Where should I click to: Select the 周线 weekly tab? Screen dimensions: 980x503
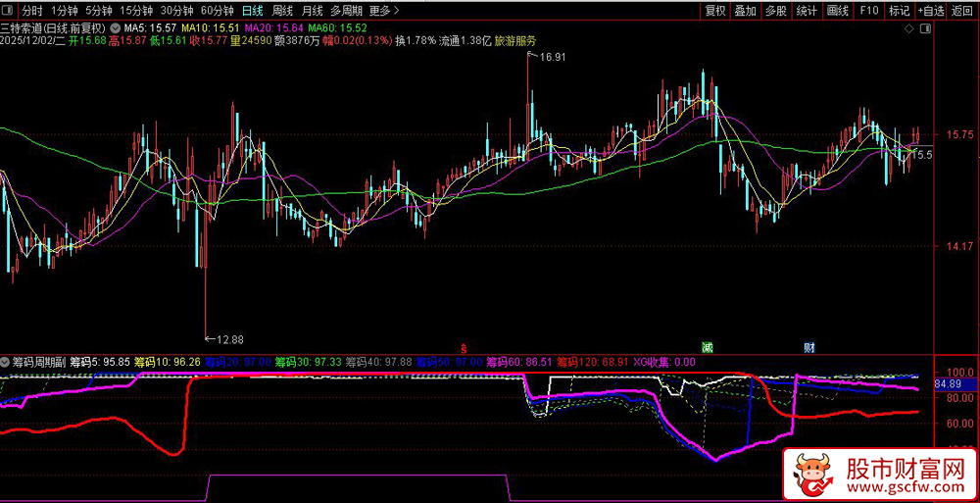tap(282, 11)
